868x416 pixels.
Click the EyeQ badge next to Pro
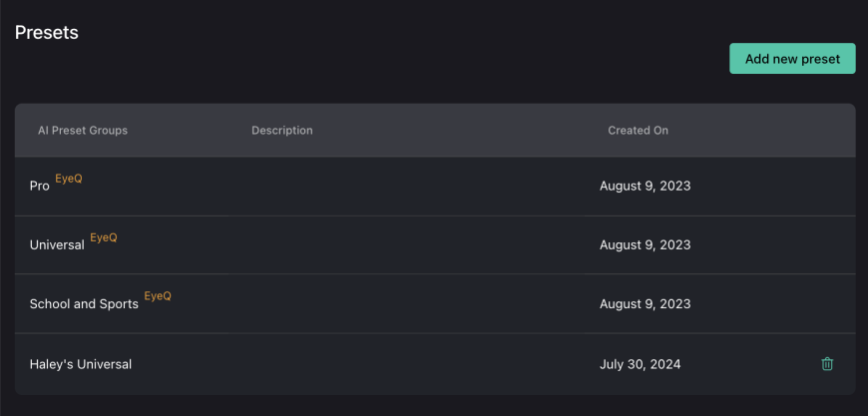69,179
